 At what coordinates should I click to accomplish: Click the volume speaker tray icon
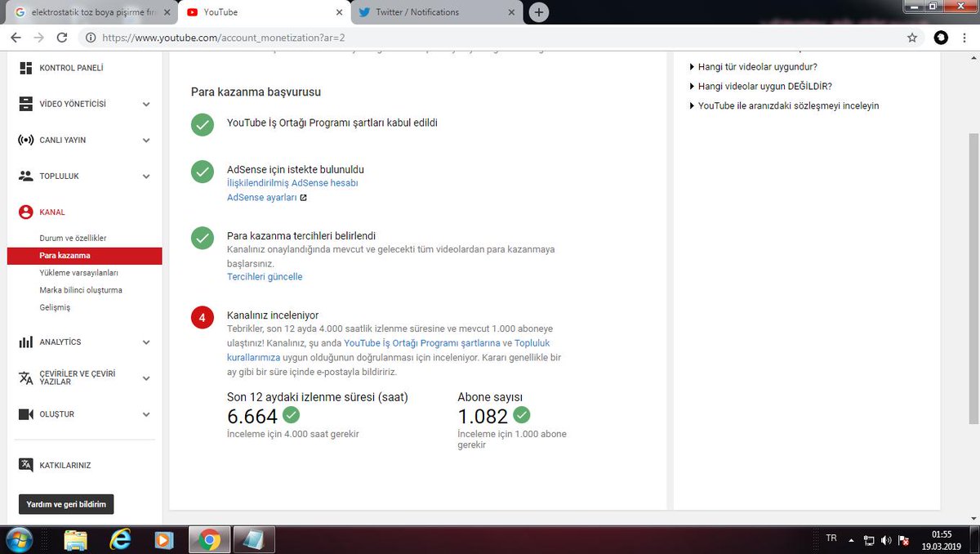(887, 540)
